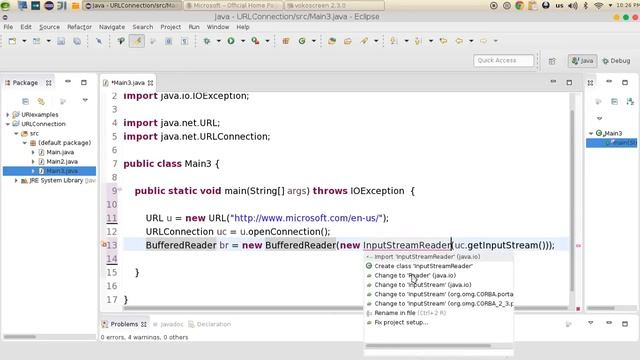Screen dimensions: 640x360
Task: Expand the JRE System Library node
Action: [x=16, y=180]
